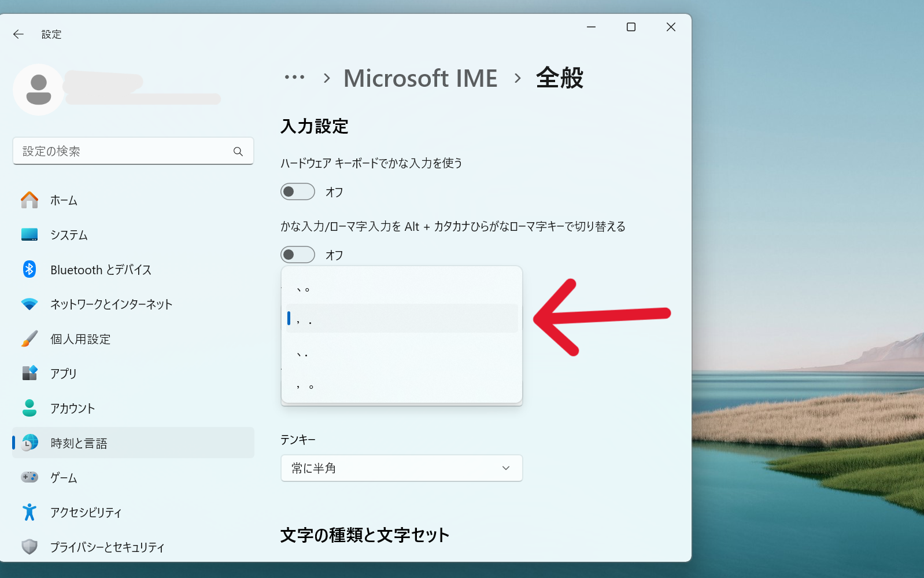Minimize the Settings window

[x=591, y=27]
